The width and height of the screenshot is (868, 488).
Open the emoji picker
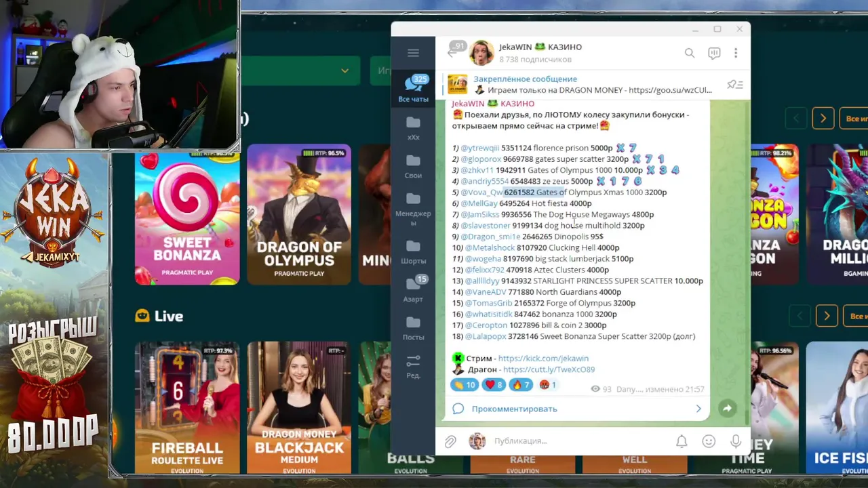(709, 441)
